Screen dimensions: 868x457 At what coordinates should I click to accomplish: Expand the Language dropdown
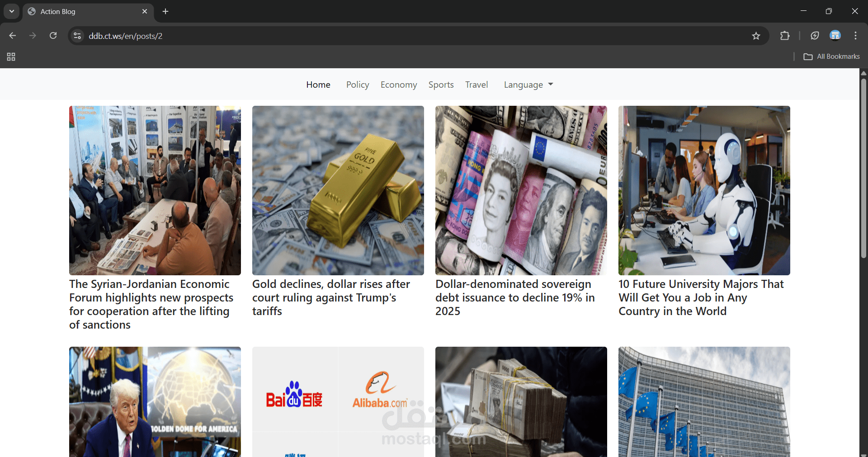pos(528,85)
